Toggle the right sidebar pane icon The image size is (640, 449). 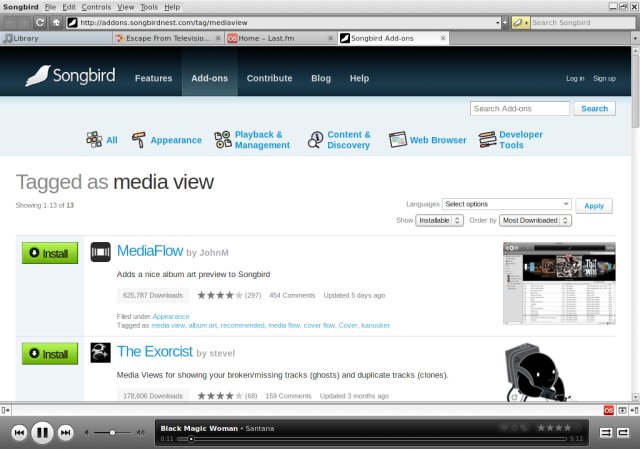pos(634,410)
